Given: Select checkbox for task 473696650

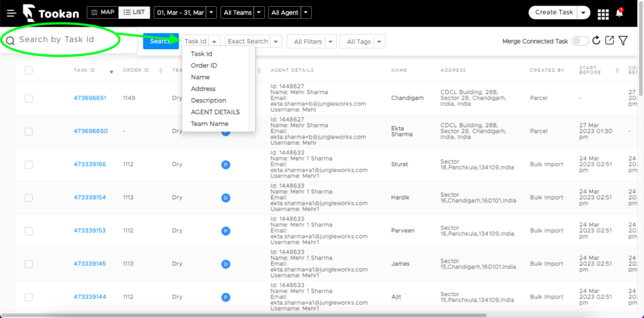Looking at the screenshot, I should pyautogui.click(x=28, y=132).
